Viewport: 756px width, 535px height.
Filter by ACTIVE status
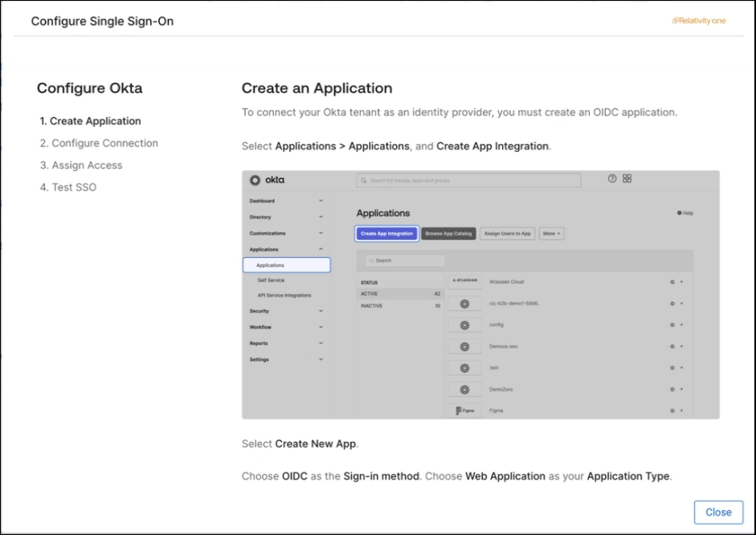(400, 293)
